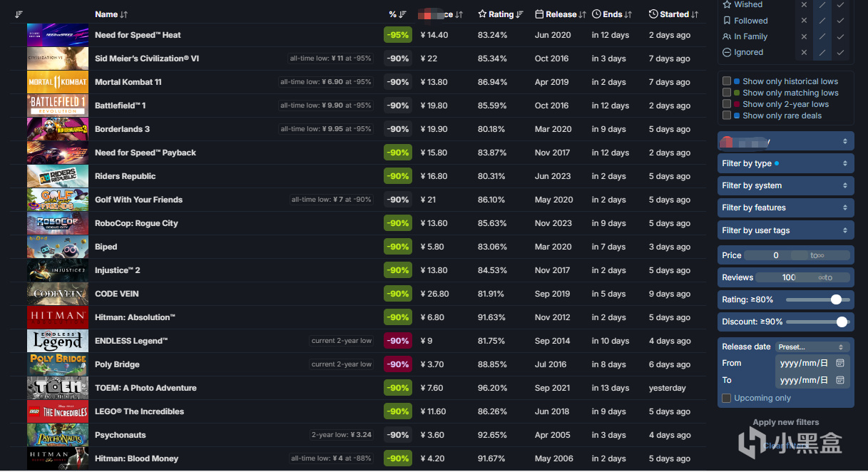
Task: Click the Poly Bridge thumbnail
Action: coord(58,364)
